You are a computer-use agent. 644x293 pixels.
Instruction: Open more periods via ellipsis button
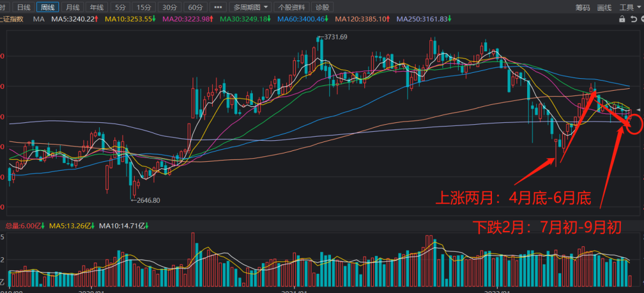pyautogui.click(x=218, y=7)
